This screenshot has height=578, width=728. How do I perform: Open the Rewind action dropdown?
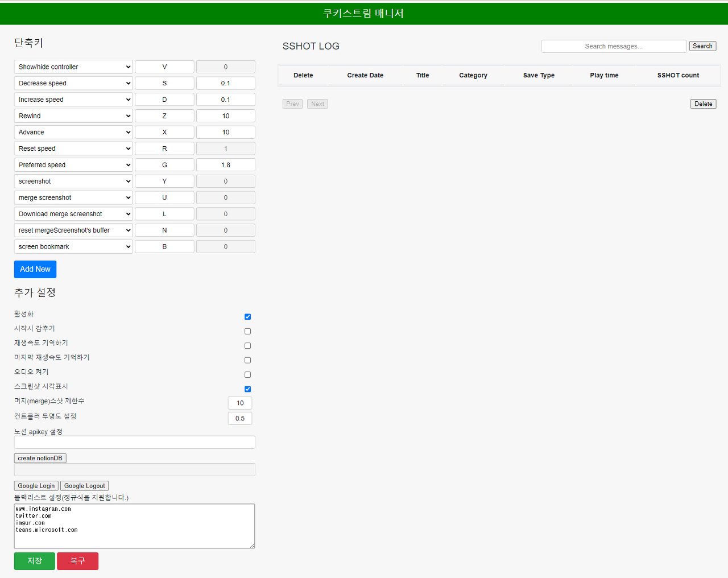point(73,116)
